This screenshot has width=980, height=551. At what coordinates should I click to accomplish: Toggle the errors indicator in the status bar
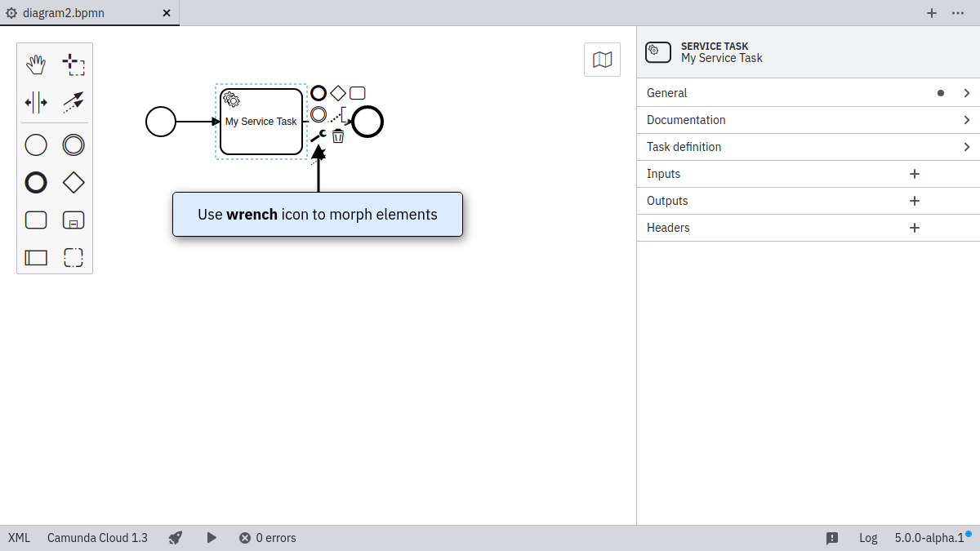click(267, 537)
